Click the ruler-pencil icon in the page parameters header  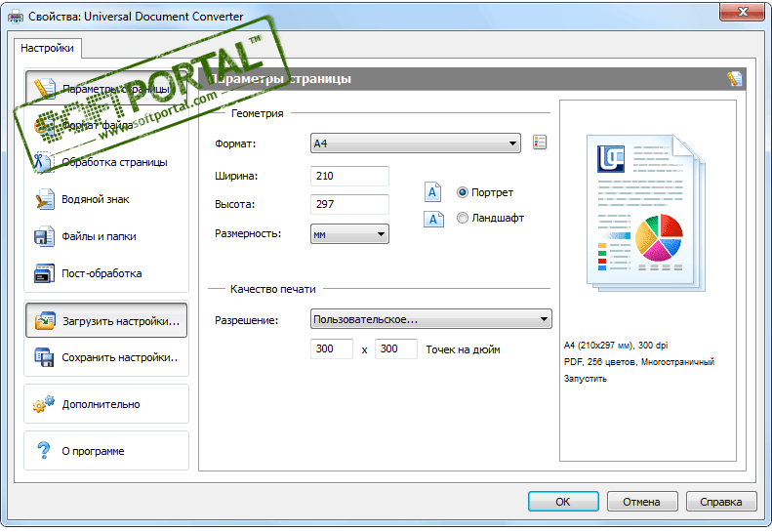tap(734, 79)
